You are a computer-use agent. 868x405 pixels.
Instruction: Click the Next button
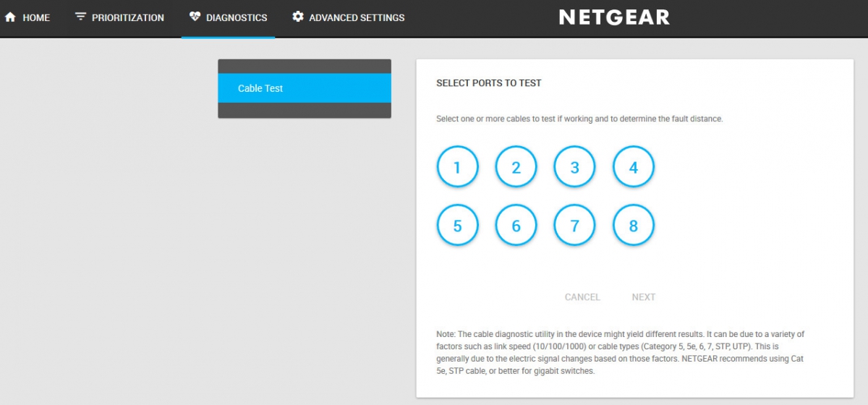point(644,297)
